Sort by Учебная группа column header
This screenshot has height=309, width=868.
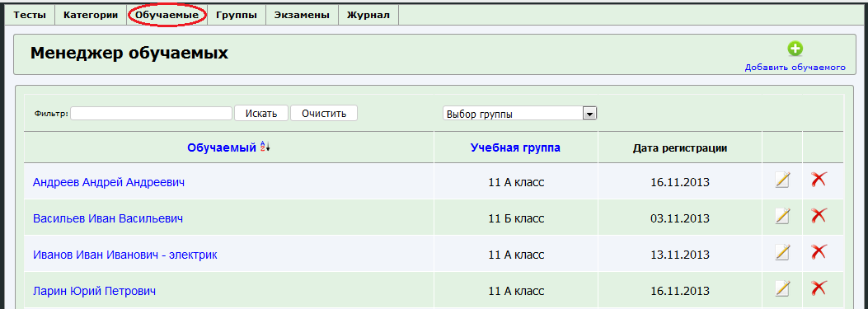tap(515, 147)
